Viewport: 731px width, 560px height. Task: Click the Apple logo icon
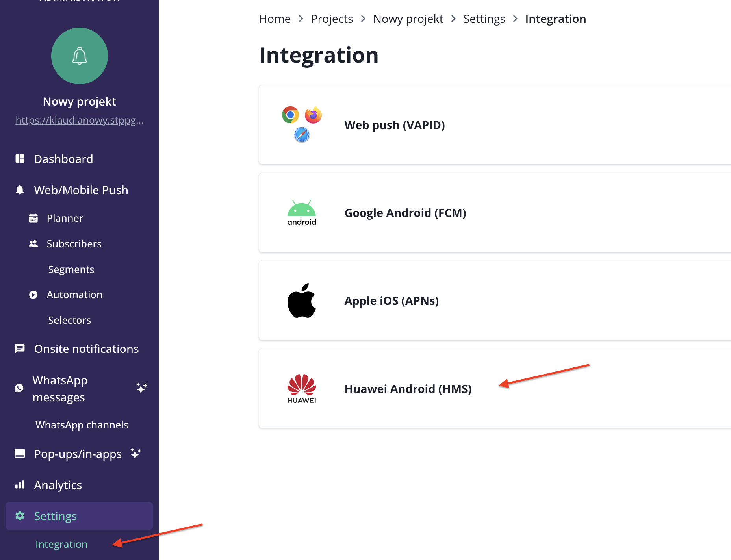coord(302,300)
